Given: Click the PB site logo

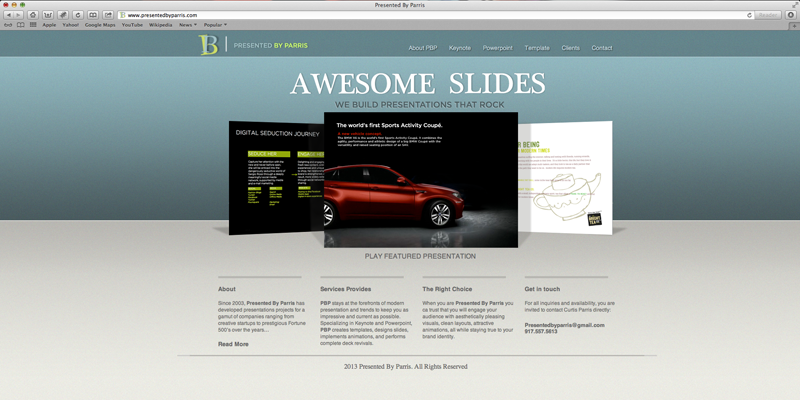Looking at the screenshot, I should coord(209,45).
